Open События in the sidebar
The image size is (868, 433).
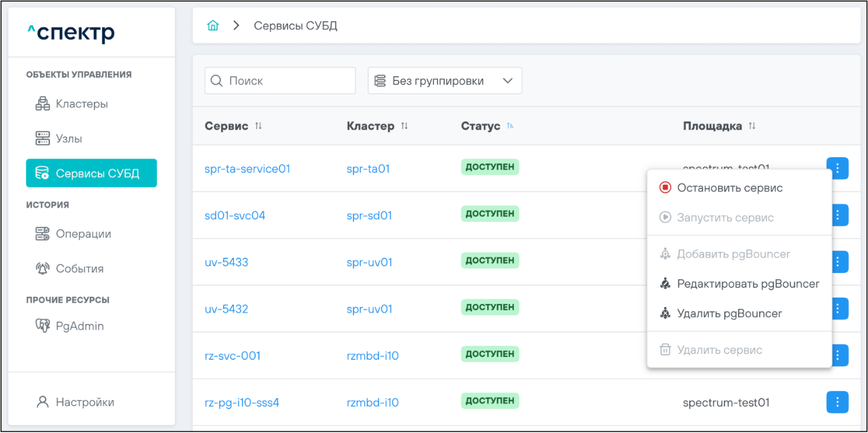[79, 268]
